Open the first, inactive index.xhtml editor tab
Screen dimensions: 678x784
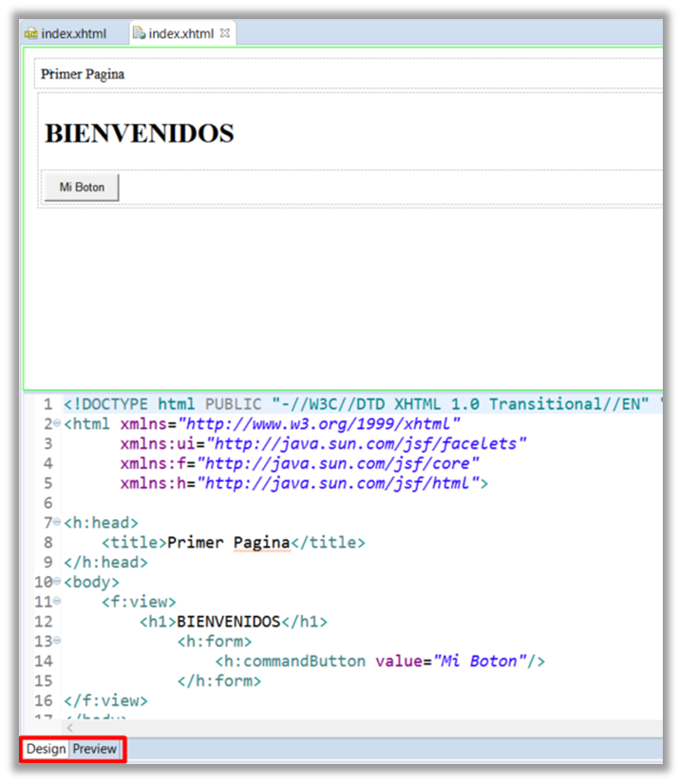pos(65,33)
